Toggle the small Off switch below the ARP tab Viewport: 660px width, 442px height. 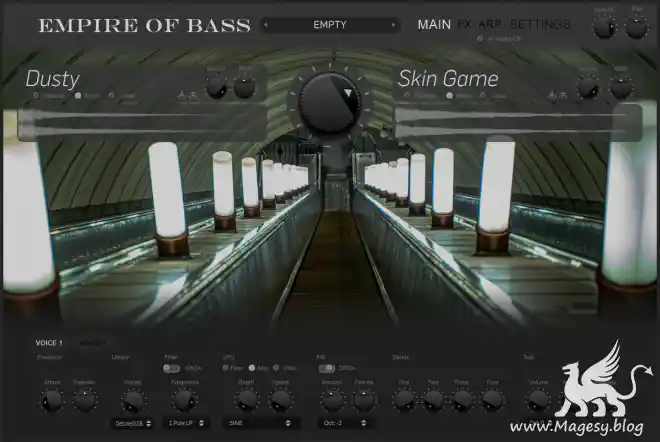[480, 39]
